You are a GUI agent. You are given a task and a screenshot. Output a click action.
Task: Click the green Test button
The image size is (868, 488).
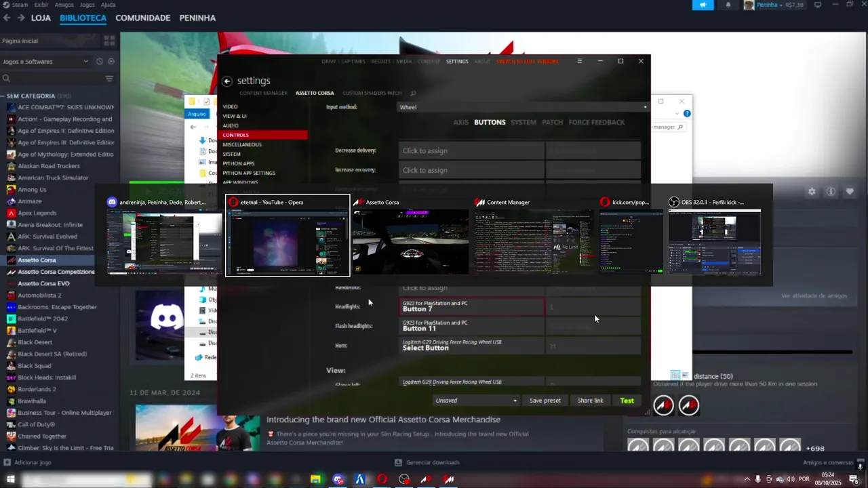tap(627, 401)
